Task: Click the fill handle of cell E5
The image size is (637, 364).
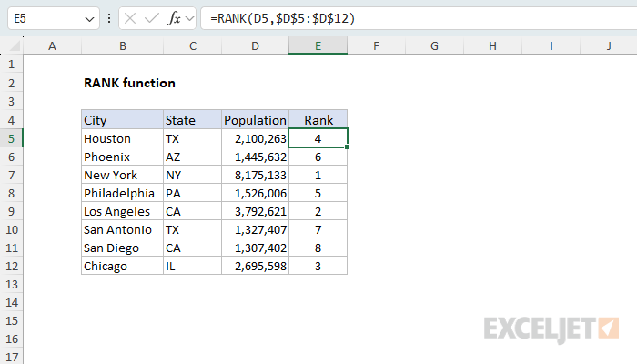Action: coord(347,147)
